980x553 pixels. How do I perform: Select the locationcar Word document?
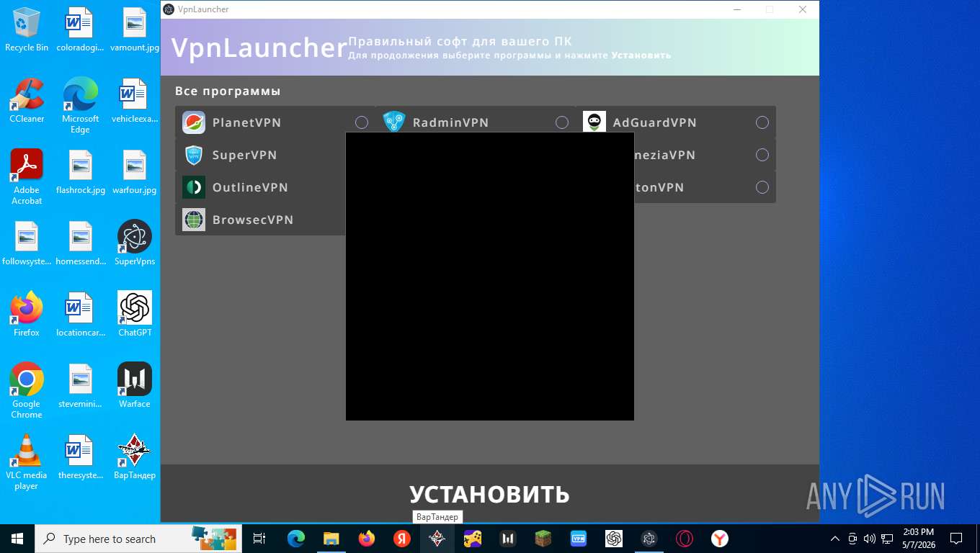81,315
